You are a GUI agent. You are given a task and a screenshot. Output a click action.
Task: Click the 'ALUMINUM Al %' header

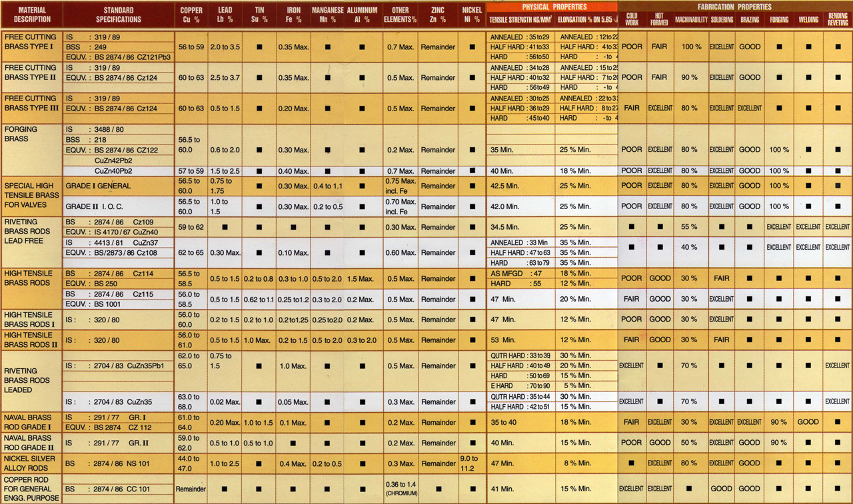tap(363, 15)
